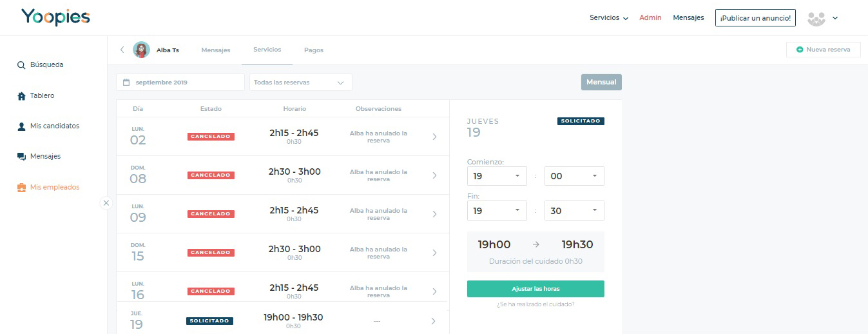This screenshot has width=868, height=334.
Task: Click Duración del cuidado 0h30 text
Action: (x=535, y=261)
